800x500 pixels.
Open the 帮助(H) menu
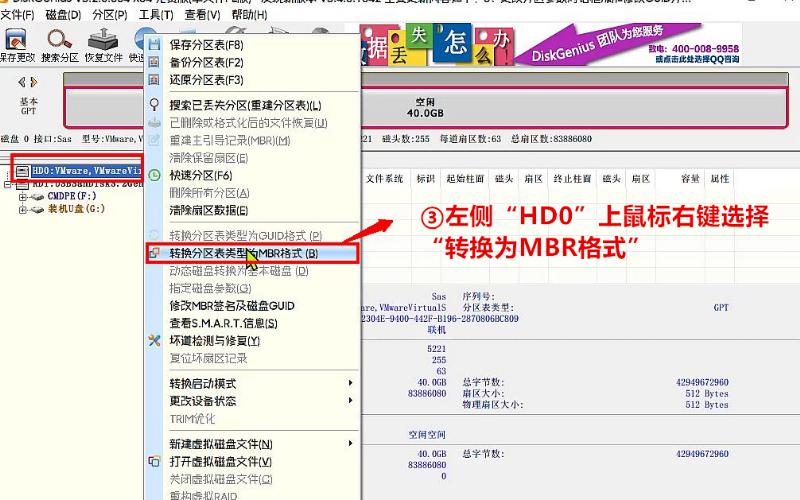(250, 15)
